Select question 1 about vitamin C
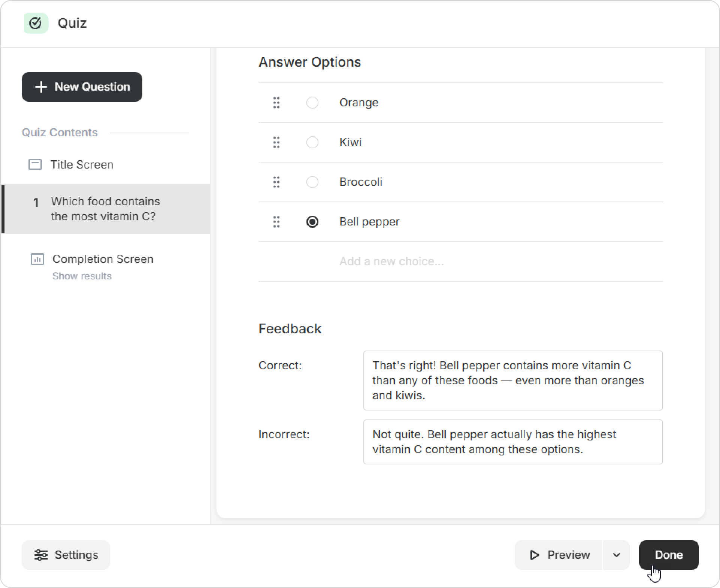 [x=106, y=209]
